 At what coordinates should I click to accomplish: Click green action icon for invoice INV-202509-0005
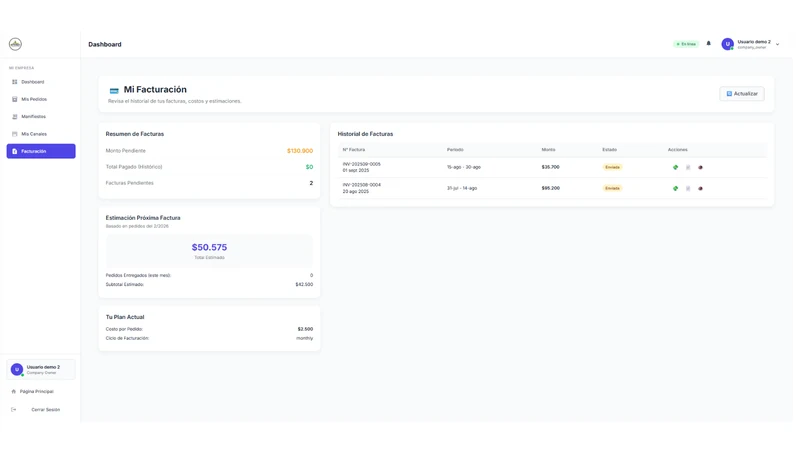click(675, 167)
